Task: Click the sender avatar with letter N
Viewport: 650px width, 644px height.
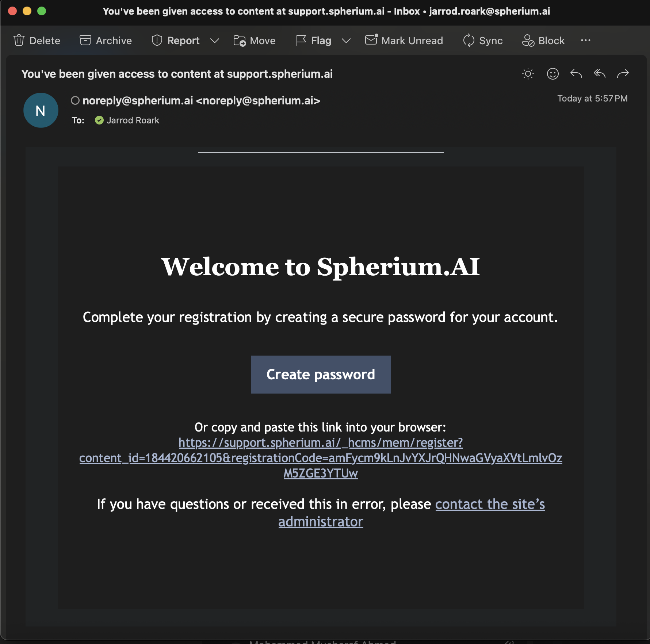Action: tap(41, 110)
